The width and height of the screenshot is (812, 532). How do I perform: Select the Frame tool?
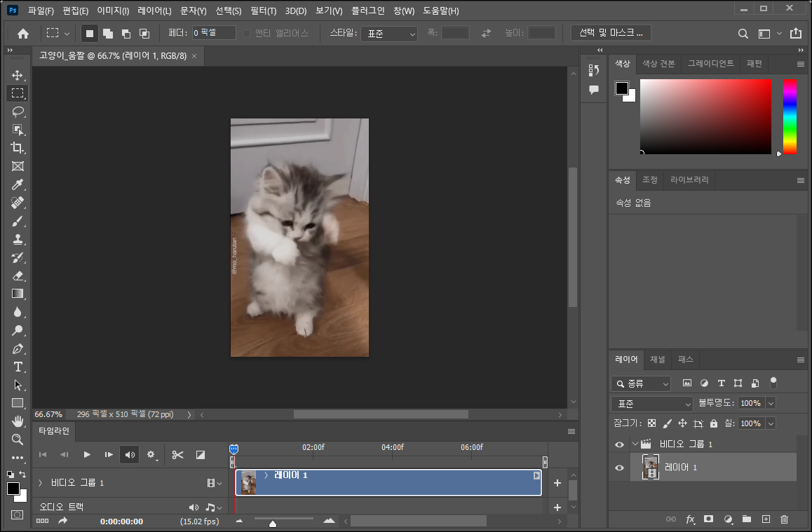(x=18, y=166)
